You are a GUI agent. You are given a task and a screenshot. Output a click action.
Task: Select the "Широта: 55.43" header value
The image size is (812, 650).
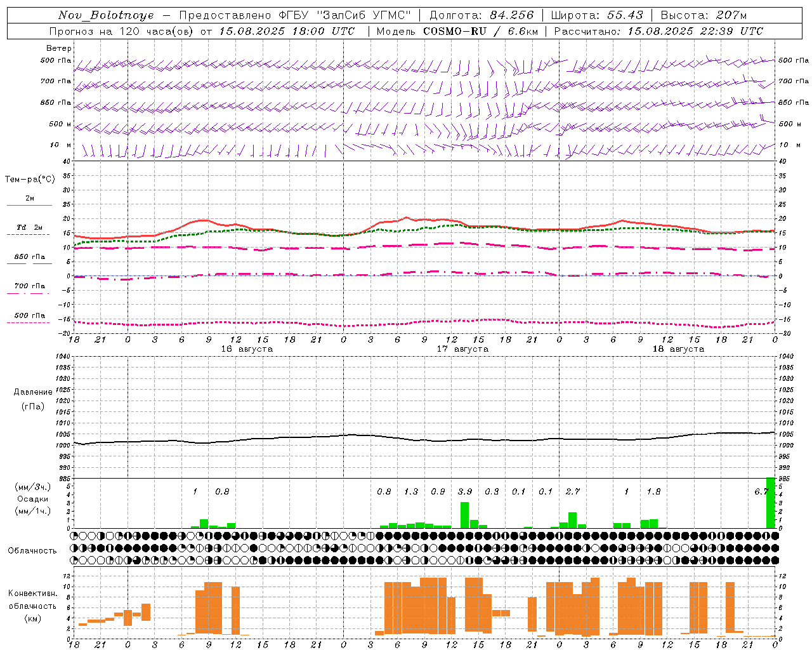(597, 15)
